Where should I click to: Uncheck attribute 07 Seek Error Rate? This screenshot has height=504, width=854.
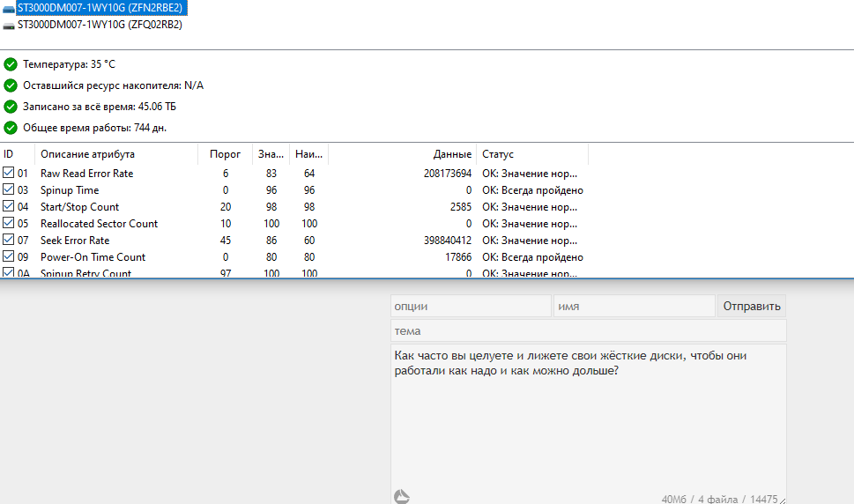(x=8, y=240)
